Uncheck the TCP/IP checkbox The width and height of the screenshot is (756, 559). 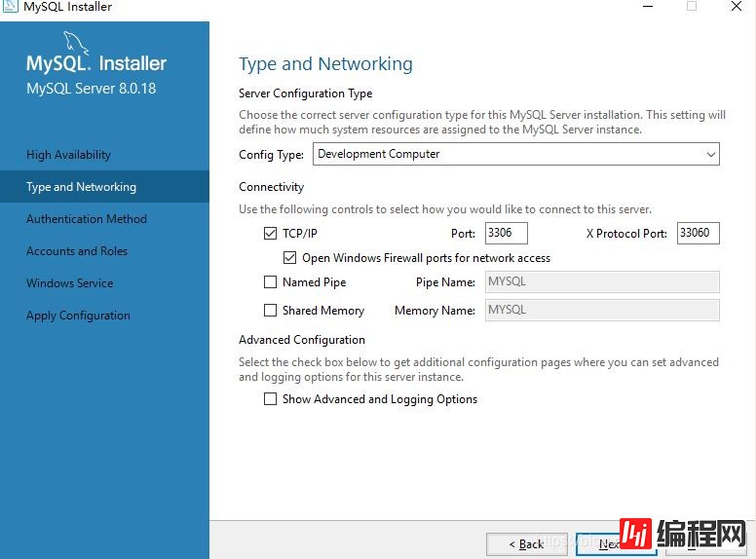point(270,233)
